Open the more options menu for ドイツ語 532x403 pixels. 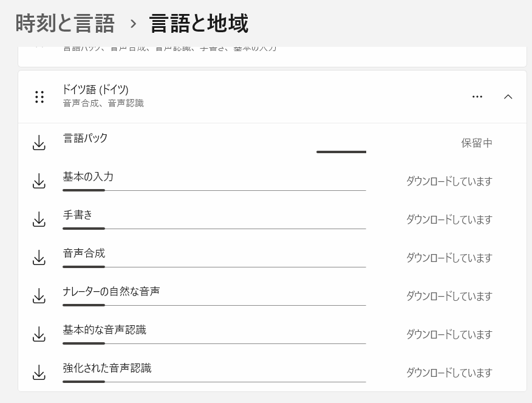tap(477, 97)
